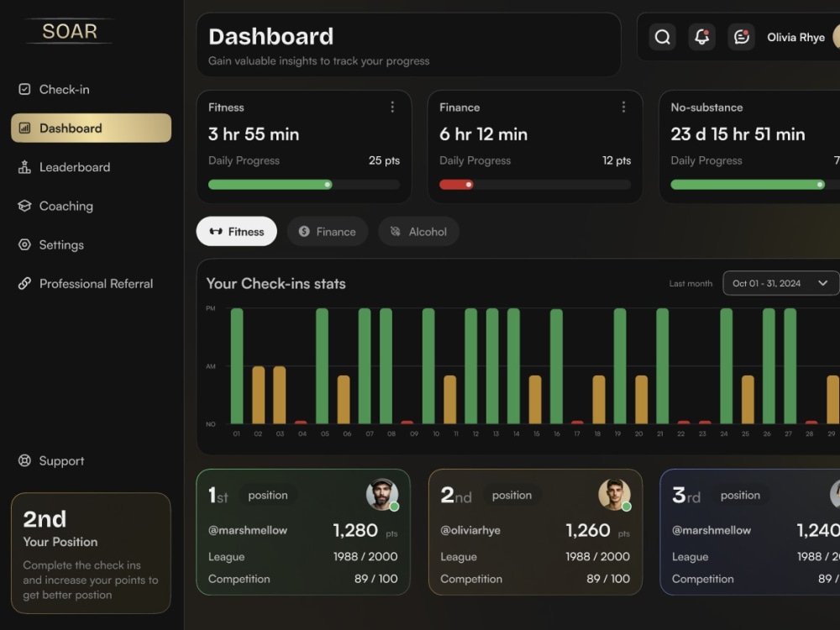The image size is (840, 630).
Task: Click the No-substance daily progress bar
Action: click(755, 185)
